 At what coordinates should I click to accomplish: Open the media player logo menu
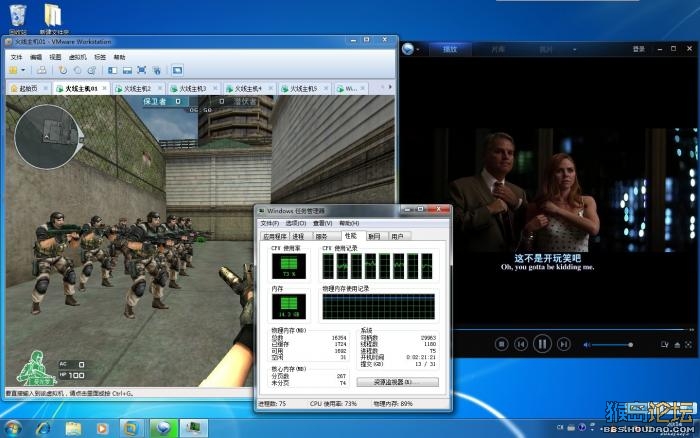click(408, 49)
